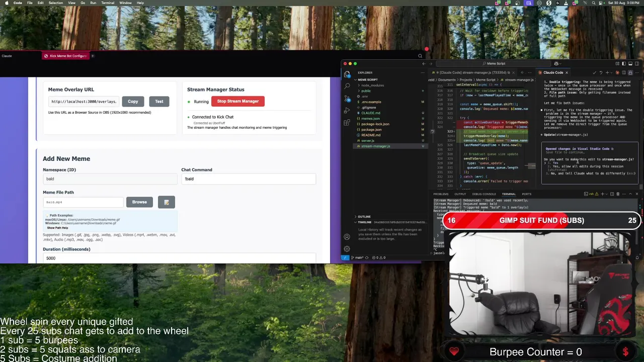
Task: Toggle the primary sidebar layout icon
Action: (624, 64)
